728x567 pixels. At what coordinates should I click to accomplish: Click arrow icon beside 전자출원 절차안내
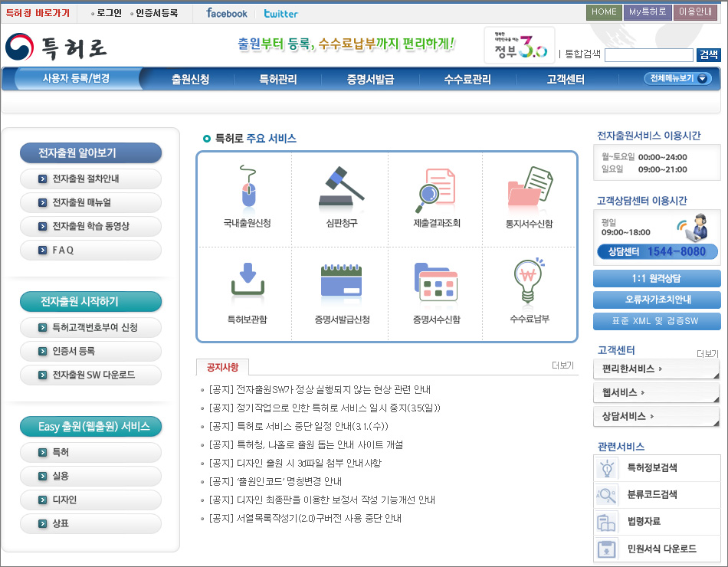[43, 179]
